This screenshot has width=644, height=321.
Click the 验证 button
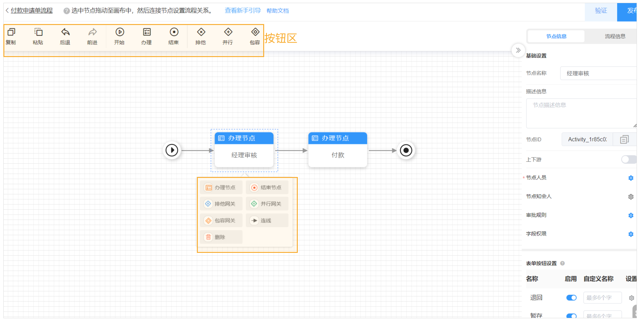coord(600,11)
